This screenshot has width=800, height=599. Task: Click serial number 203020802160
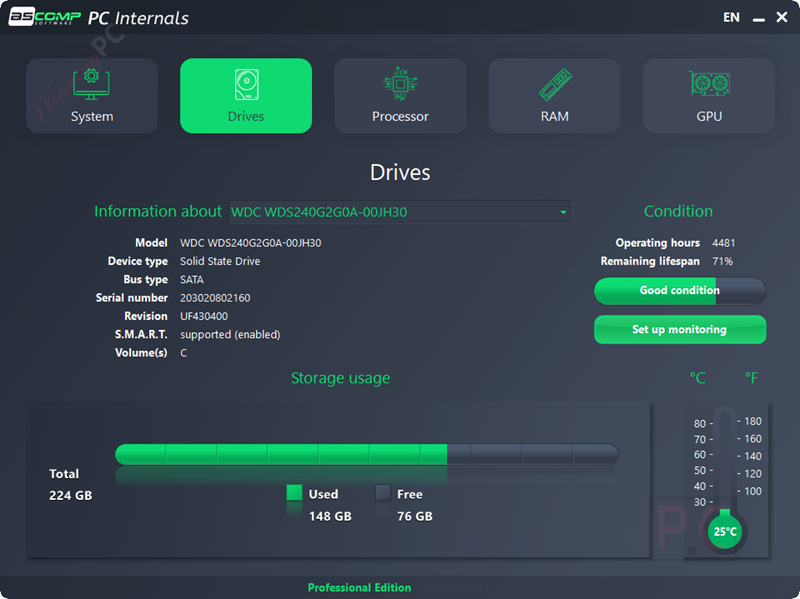pos(215,298)
